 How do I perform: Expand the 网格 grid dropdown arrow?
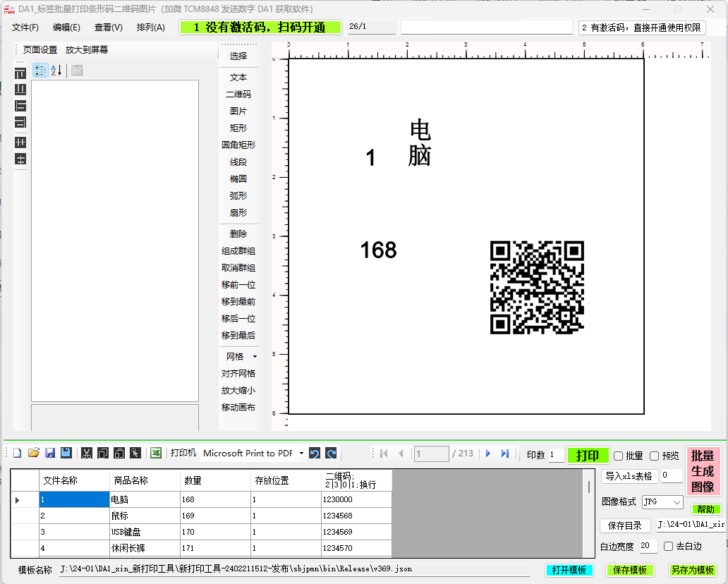tap(255, 356)
